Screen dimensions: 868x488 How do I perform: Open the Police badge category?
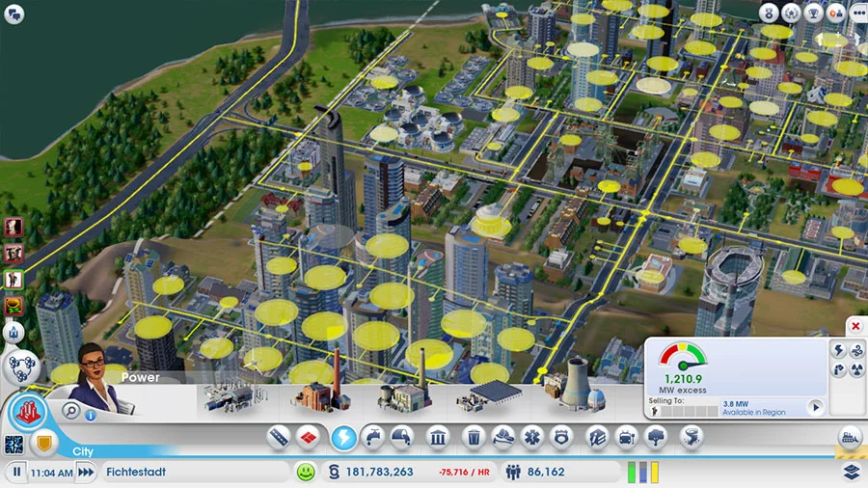(561, 438)
